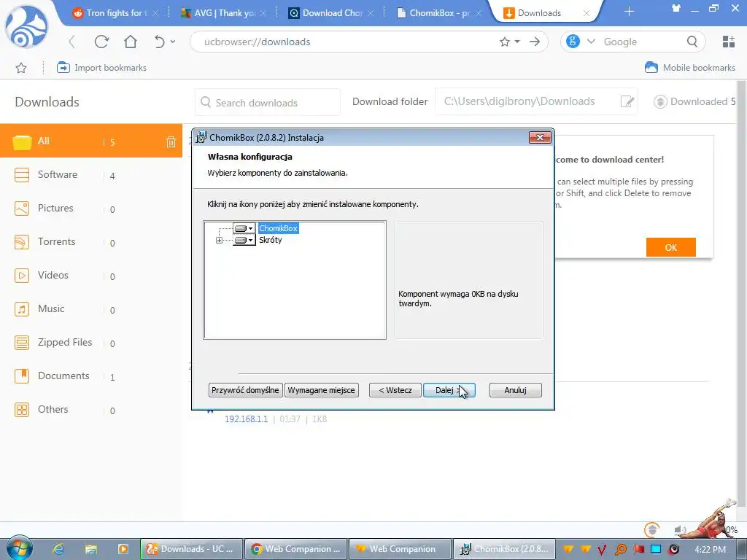Screen dimensions: 747x560
Task: Click Przywróć domyślne button
Action: click(245, 390)
